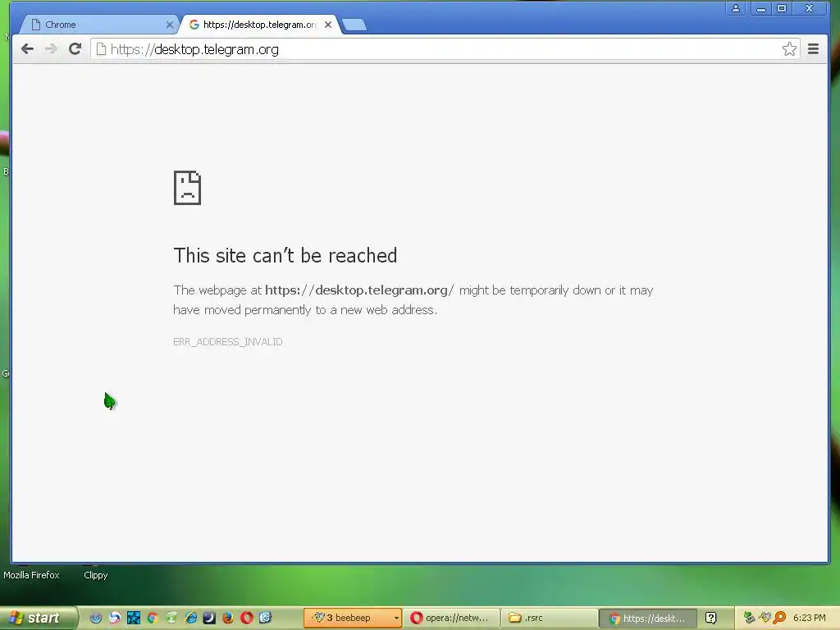The height and width of the screenshot is (630, 840).
Task: Click the moon icon in quick launch
Action: click(x=209, y=618)
